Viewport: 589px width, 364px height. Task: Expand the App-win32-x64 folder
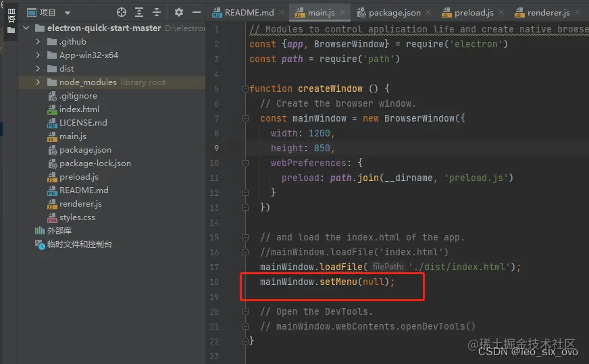click(x=38, y=55)
